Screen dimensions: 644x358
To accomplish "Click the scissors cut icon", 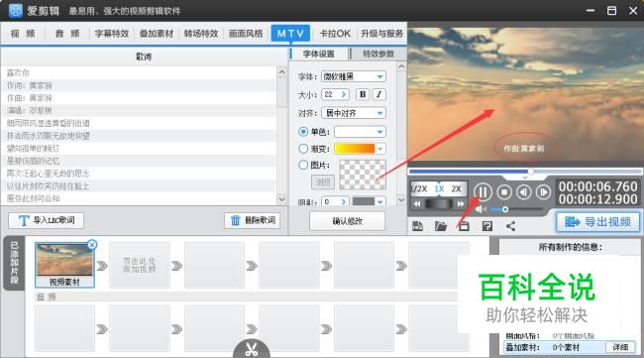I will point(252,349).
